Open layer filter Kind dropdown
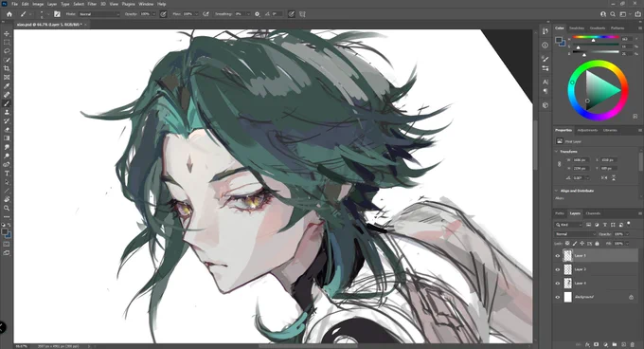644x349 pixels. tap(568, 225)
